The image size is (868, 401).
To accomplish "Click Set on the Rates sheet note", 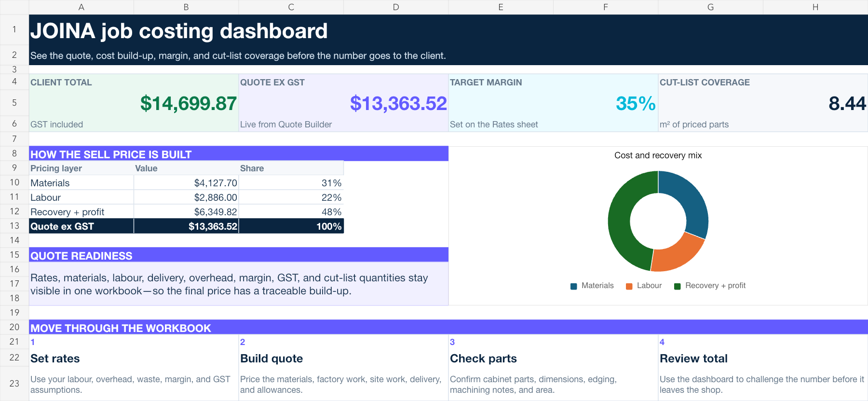I will pos(494,124).
